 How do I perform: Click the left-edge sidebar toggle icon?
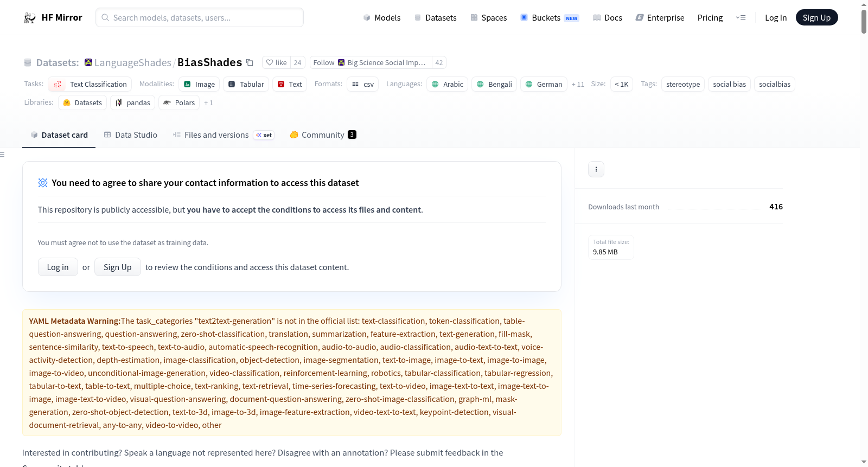2,155
